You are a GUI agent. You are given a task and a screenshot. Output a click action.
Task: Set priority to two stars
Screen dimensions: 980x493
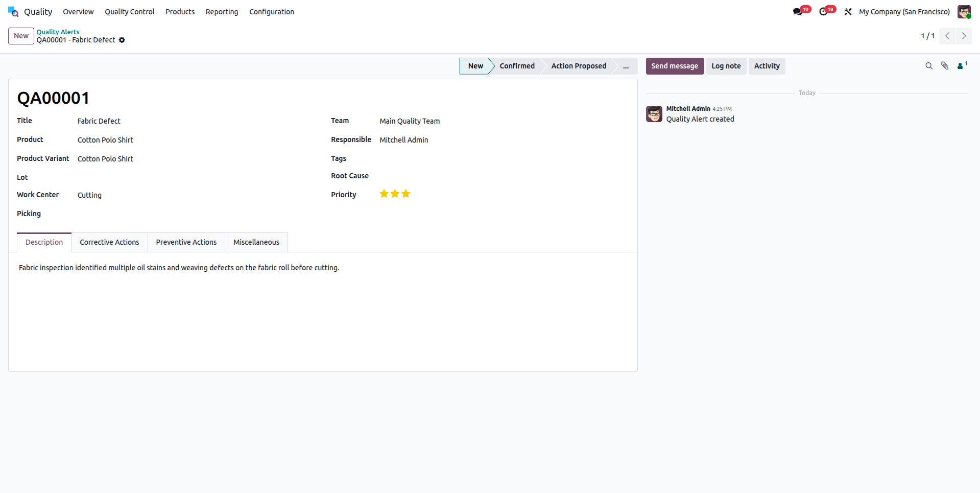(x=395, y=194)
